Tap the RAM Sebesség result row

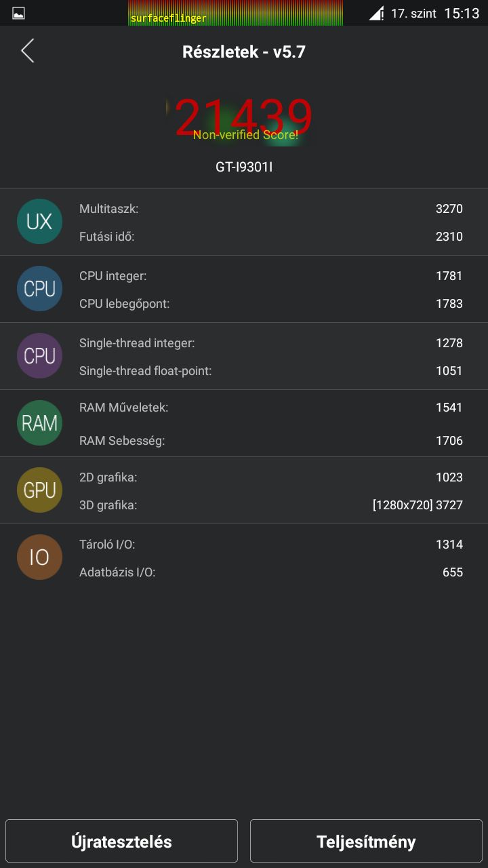(271, 441)
